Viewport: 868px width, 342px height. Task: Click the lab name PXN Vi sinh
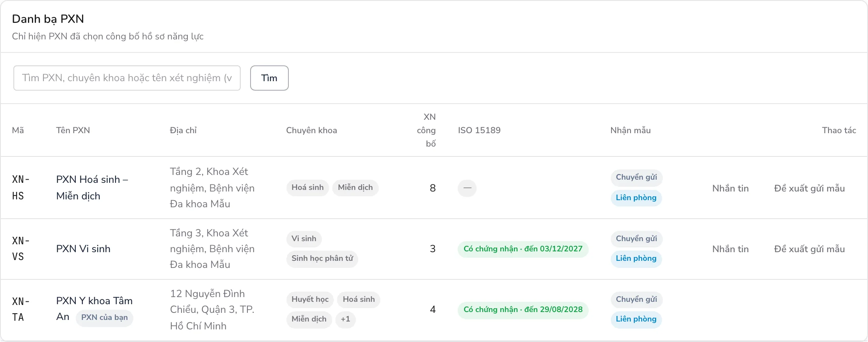click(x=83, y=249)
